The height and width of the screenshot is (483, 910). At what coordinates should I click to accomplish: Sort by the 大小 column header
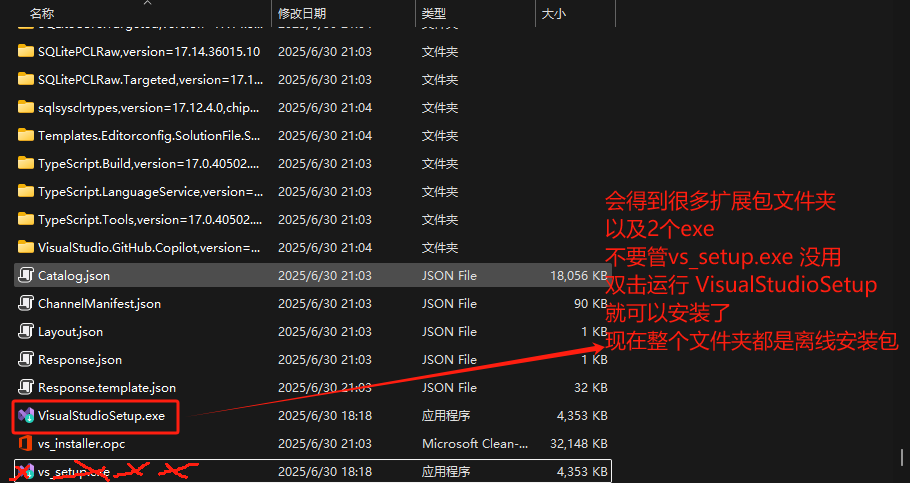tap(554, 13)
